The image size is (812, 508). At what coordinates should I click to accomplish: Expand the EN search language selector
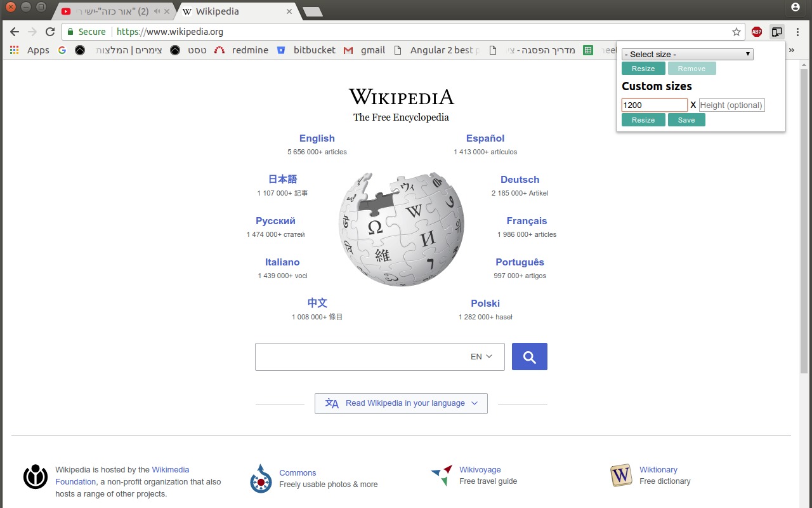pos(481,357)
